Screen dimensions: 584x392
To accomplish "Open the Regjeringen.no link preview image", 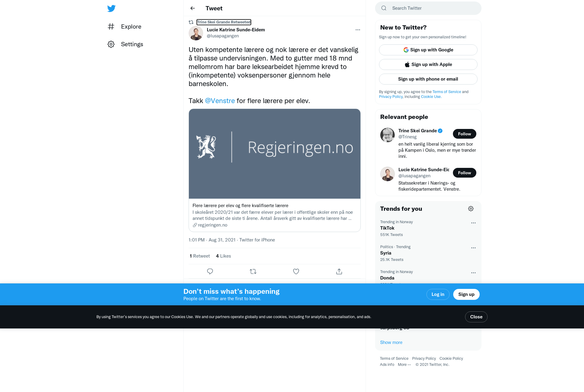I will coord(275,154).
